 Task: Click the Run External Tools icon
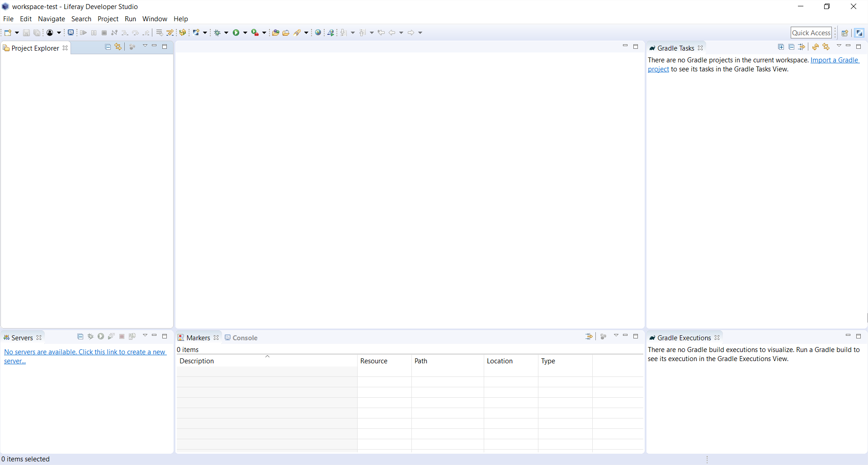pos(255,33)
